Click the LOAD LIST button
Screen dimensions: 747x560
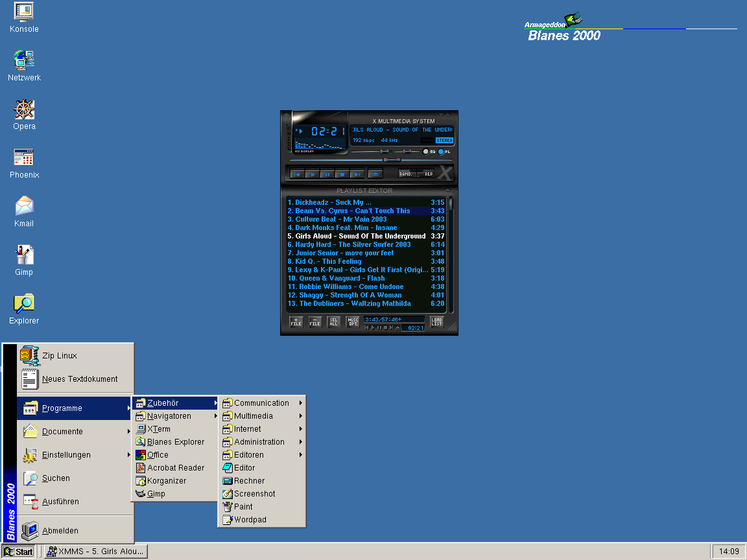[x=436, y=322]
